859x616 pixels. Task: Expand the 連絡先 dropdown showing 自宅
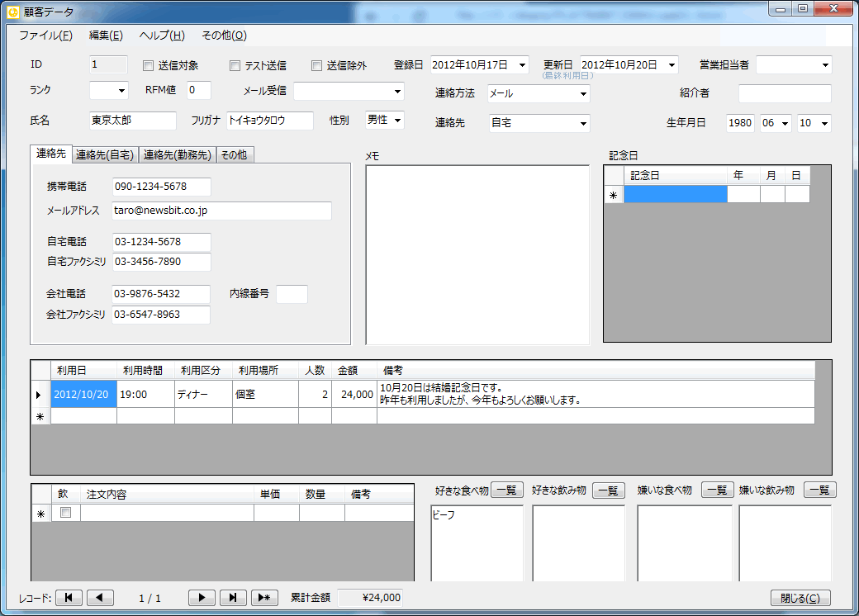tap(583, 123)
